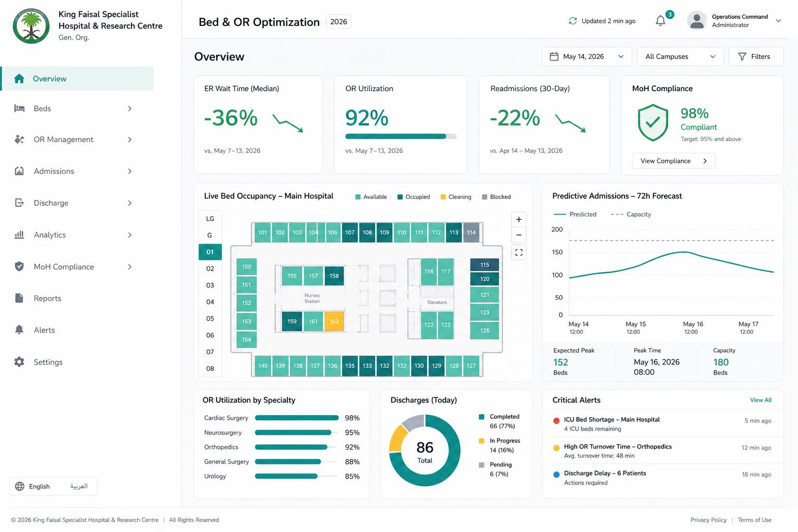Click the Discharges donut chart total 86
Screen dimensions: 798x532
click(x=424, y=450)
